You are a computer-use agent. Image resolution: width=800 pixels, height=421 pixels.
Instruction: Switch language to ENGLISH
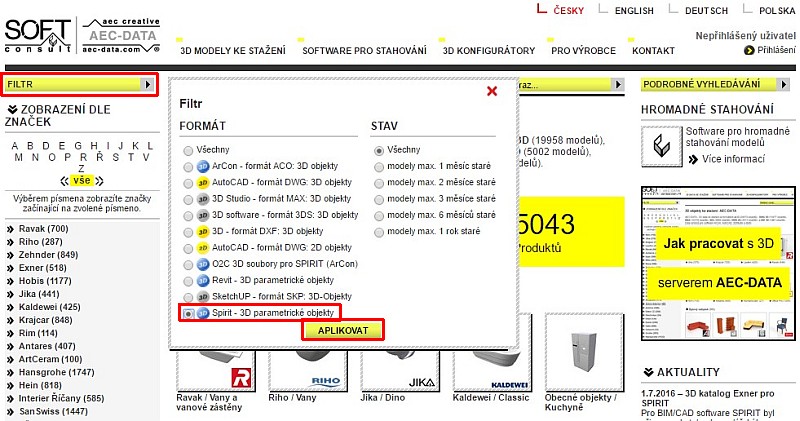pos(634,11)
